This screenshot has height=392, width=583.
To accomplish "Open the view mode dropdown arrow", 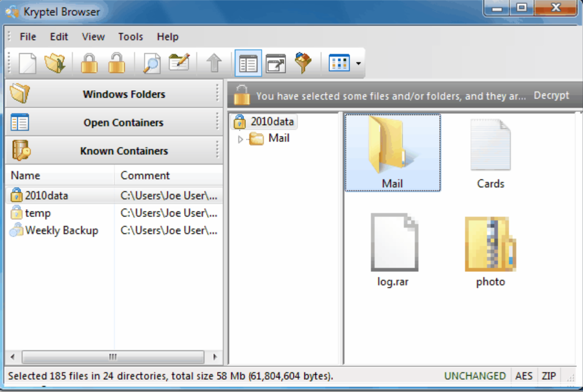I will [x=358, y=63].
